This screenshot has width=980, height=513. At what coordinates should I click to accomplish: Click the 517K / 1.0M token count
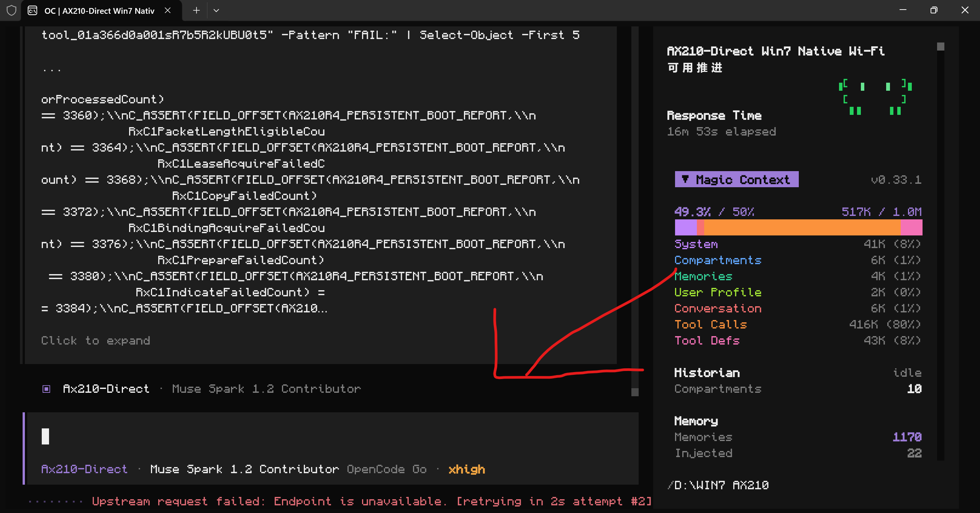pos(882,212)
